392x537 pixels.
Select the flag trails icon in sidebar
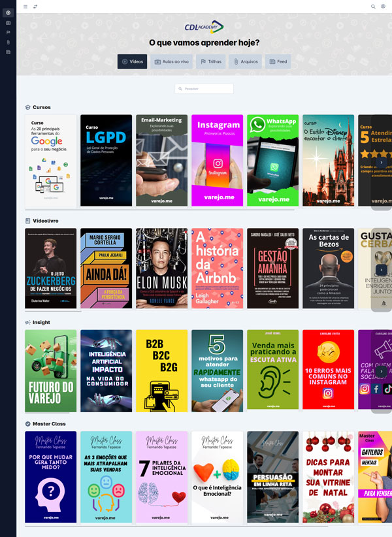(x=8, y=33)
